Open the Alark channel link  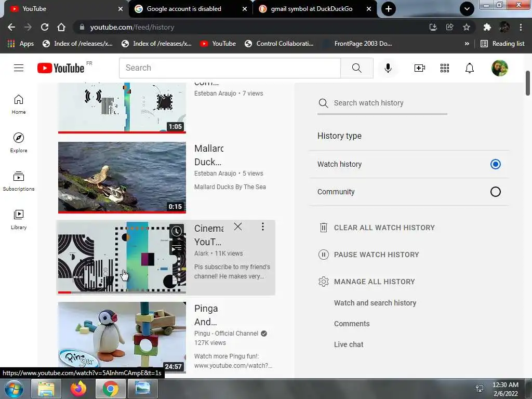[x=201, y=254]
